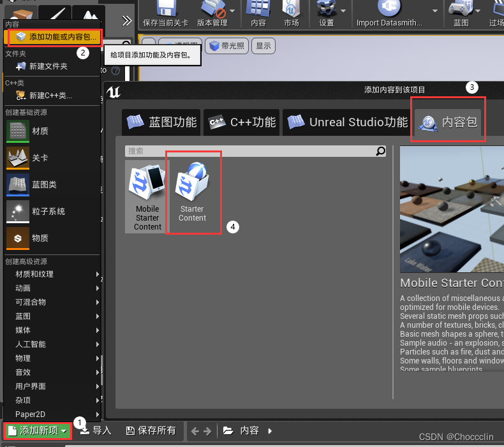
Task: Expand the breadcrumb arrow after 内容
Action: tap(270, 431)
